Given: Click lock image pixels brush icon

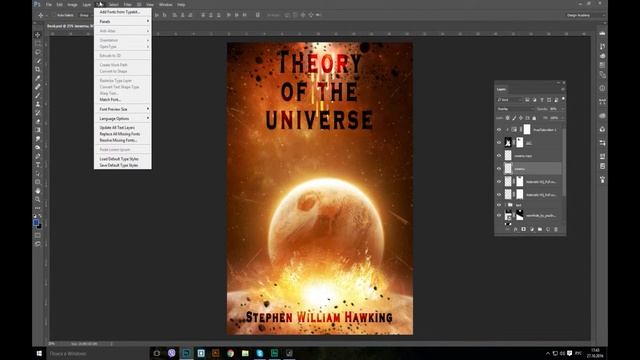Looking at the screenshot, I should [514, 118].
